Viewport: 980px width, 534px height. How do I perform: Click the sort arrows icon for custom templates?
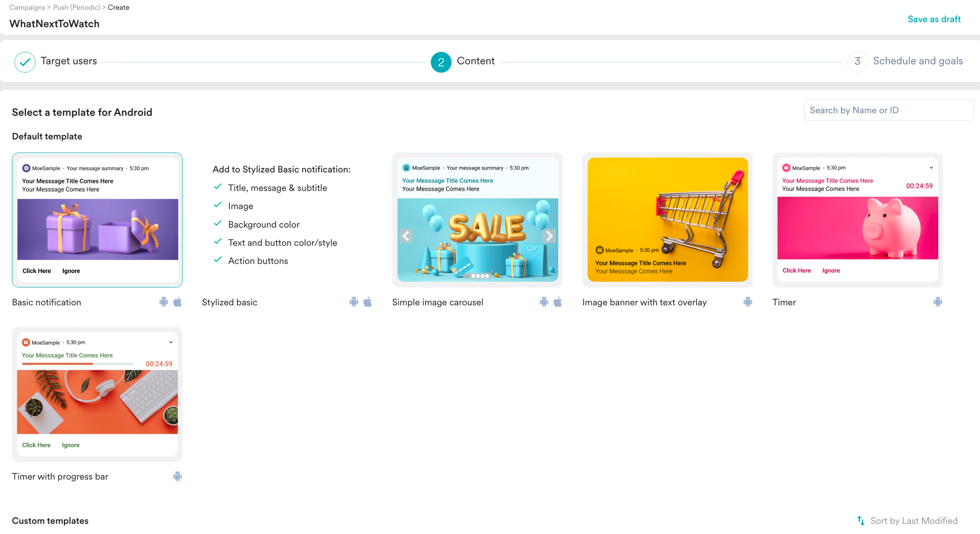tap(861, 520)
